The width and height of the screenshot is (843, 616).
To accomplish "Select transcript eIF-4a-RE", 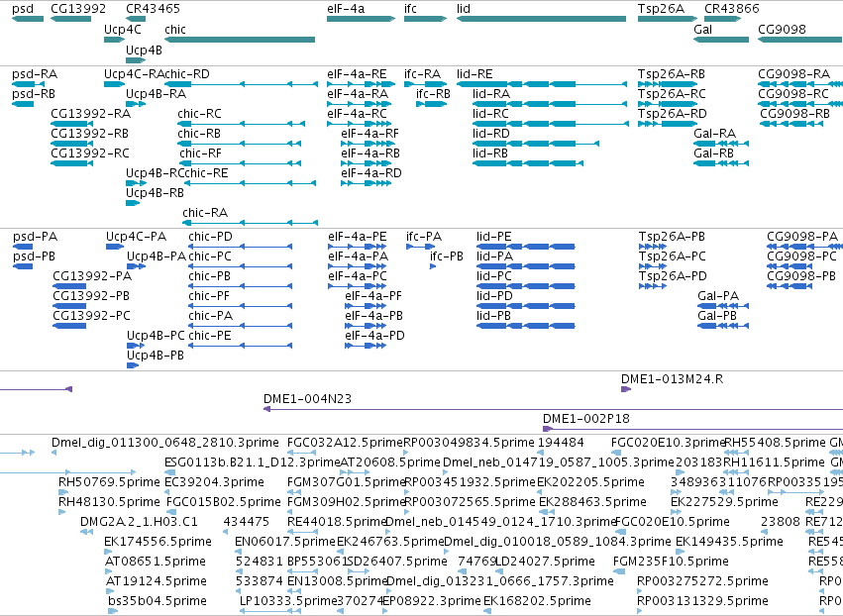I will [361, 84].
